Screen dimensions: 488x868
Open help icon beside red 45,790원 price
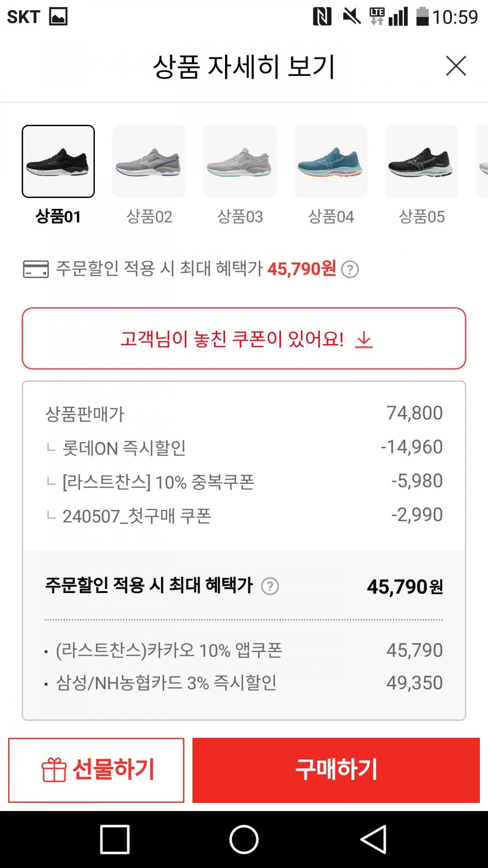(x=350, y=269)
